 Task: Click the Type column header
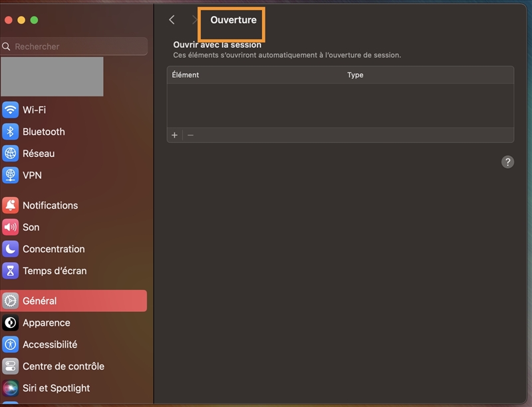(355, 75)
